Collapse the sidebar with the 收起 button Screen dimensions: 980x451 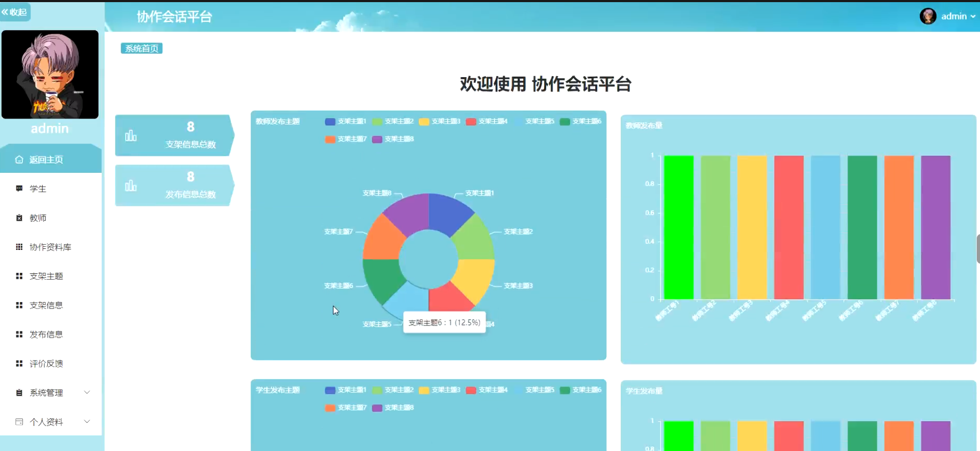point(14,12)
